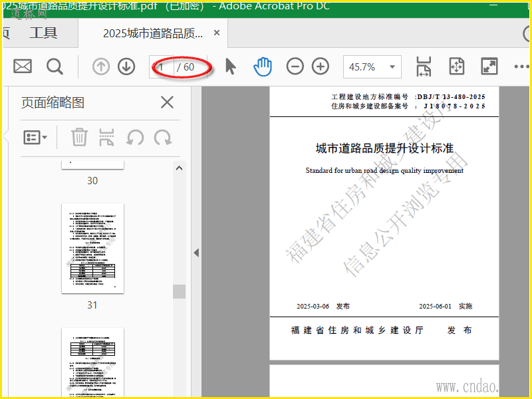Rotate pages clockwise

click(x=163, y=138)
